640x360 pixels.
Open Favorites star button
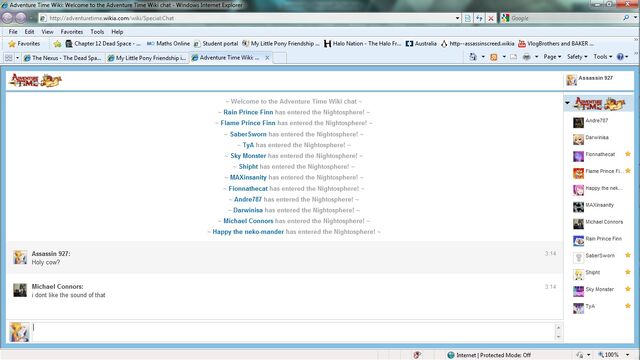[x=24, y=44]
